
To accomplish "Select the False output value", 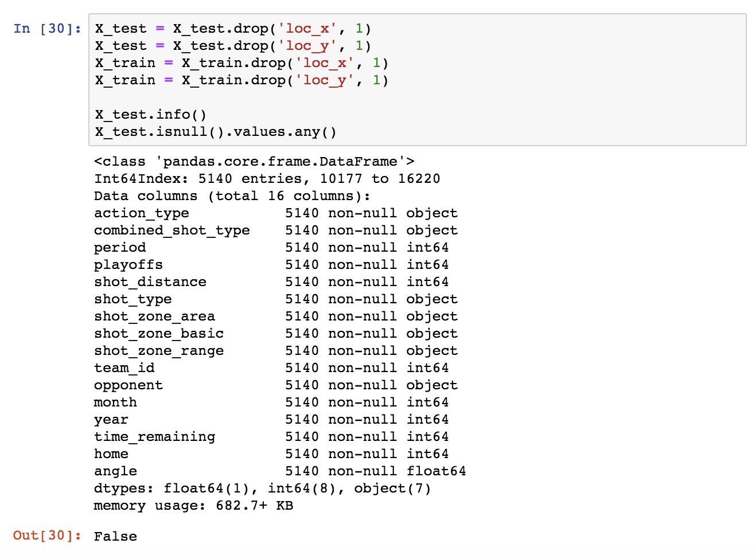I will pos(115,537).
